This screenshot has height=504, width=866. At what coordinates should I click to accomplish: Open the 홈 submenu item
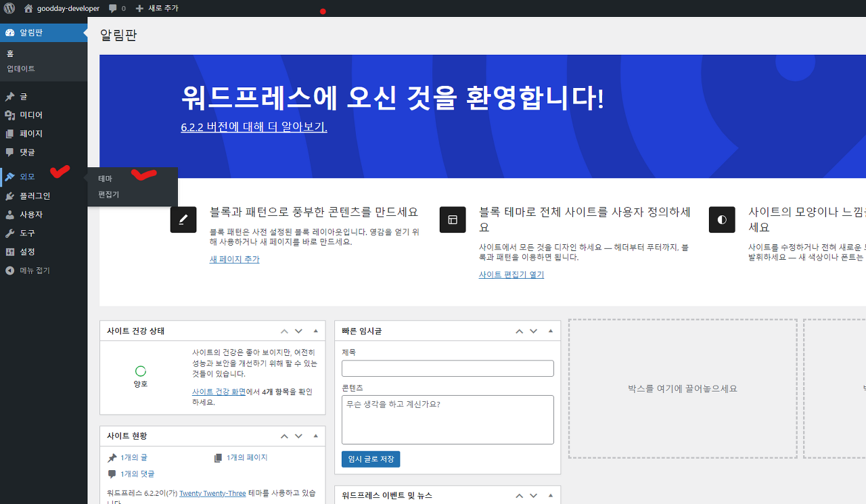click(10, 53)
